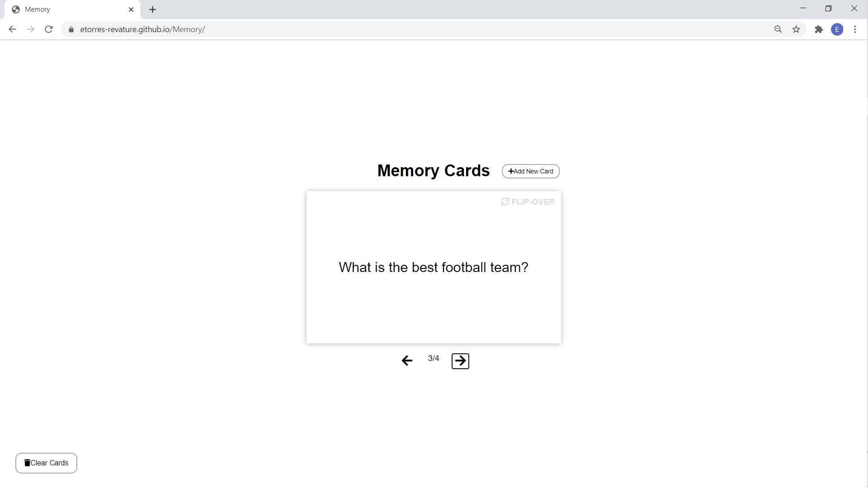Image resolution: width=868 pixels, height=488 pixels.
Task: Click the card counter 3/4 display
Action: pyautogui.click(x=434, y=358)
